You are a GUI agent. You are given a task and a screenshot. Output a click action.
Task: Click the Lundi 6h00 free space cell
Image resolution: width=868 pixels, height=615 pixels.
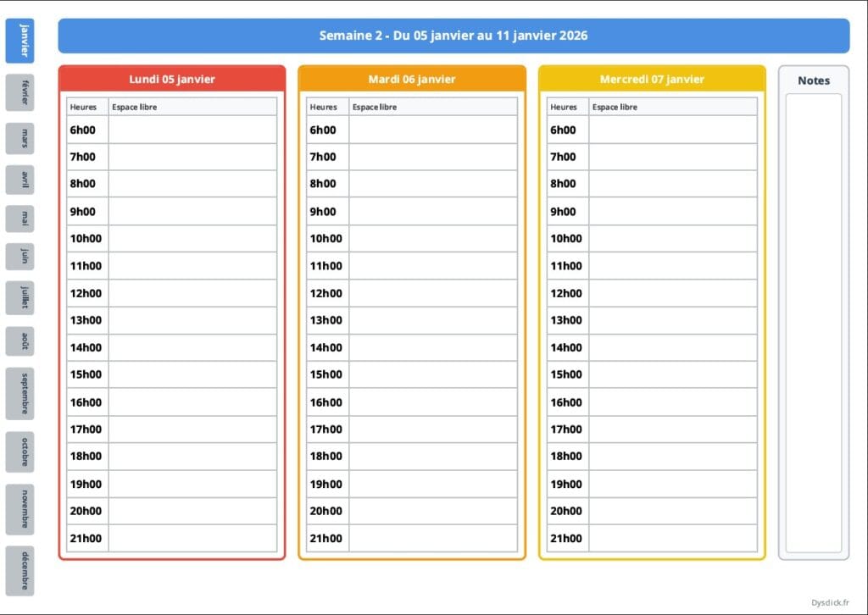pos(192,130)
